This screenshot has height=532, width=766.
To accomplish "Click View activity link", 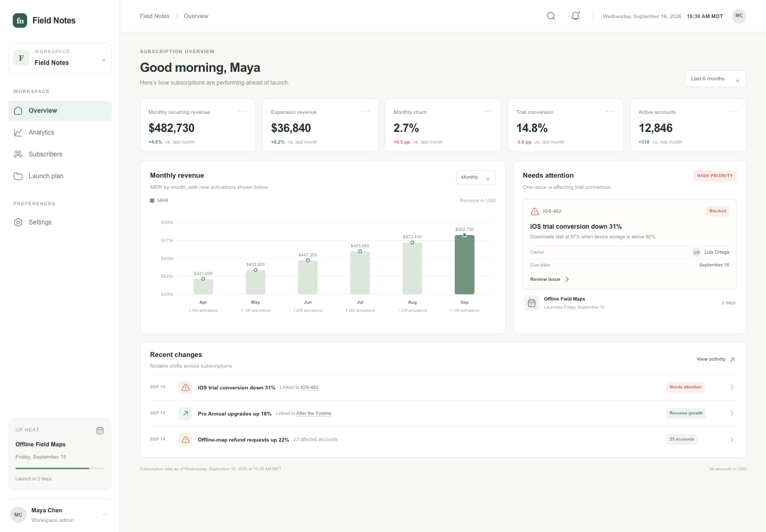I will click(716, 359).
